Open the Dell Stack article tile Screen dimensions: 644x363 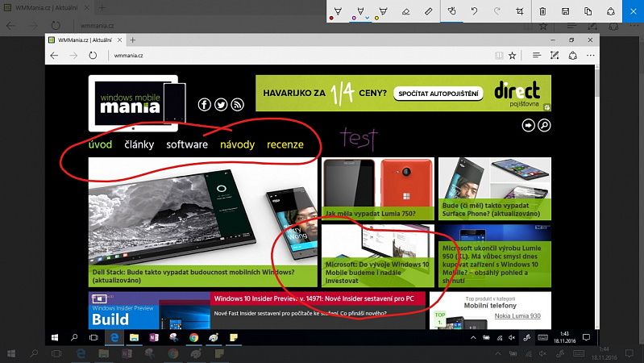(203, 223)
